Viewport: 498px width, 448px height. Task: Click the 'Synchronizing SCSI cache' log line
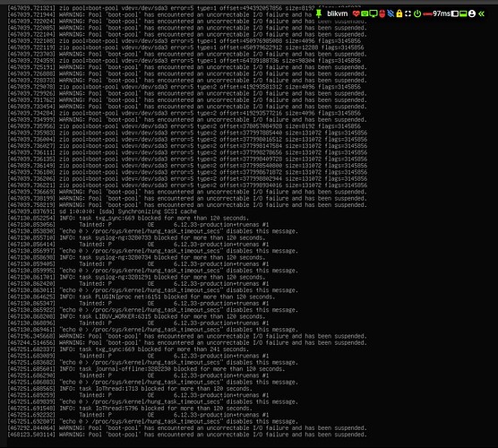(x=102, y=211)
